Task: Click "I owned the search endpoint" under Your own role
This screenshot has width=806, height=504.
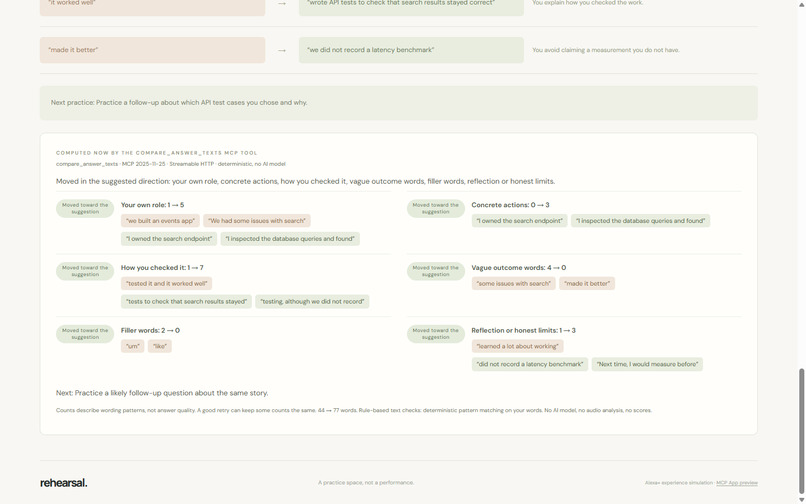Action: click(169, 239)
